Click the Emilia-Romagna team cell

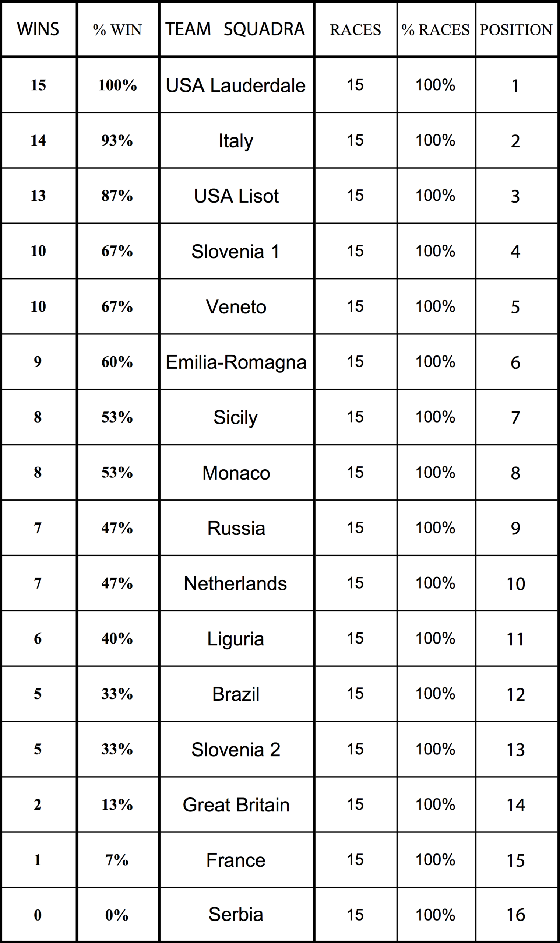(x=236, y=362)
